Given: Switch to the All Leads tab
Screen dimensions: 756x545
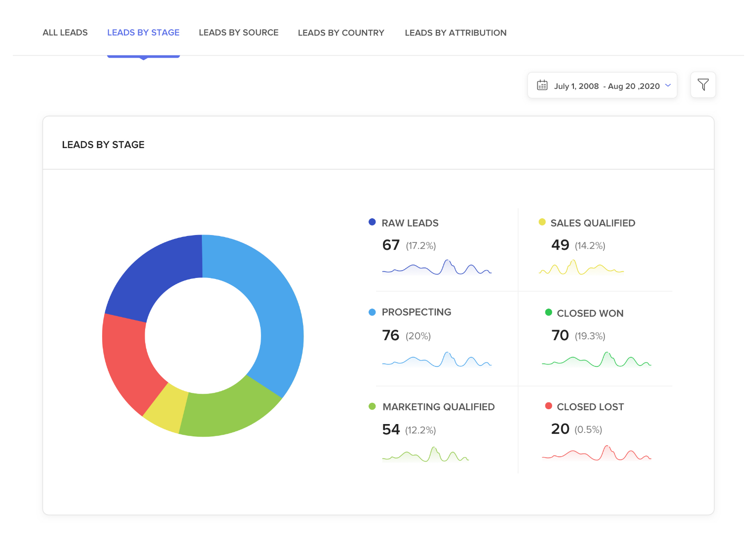Looking at the screenshot, I should [x=65, y=33].
